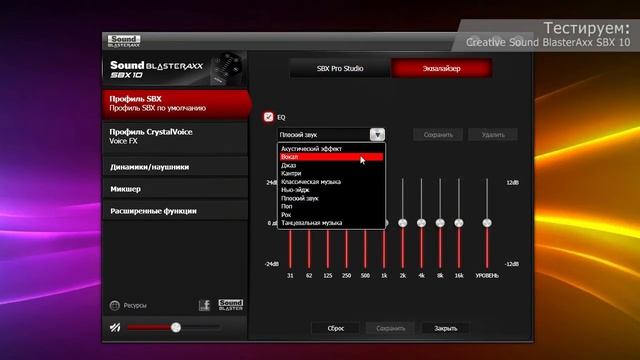Click the Ресурсы link
Image resolution: width=640 pixels, height=360 pixels.
point(135,305)
